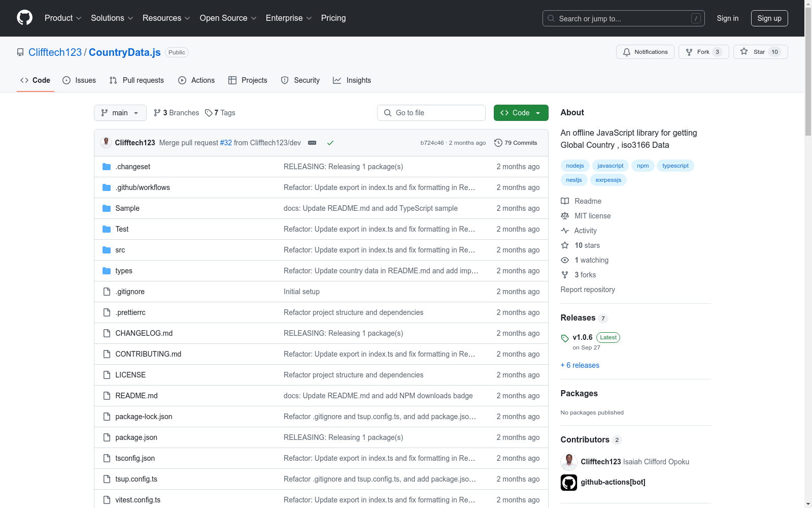Open the Projects tab
The width and height of the screenshot is (812, 508).
(248, 80)
